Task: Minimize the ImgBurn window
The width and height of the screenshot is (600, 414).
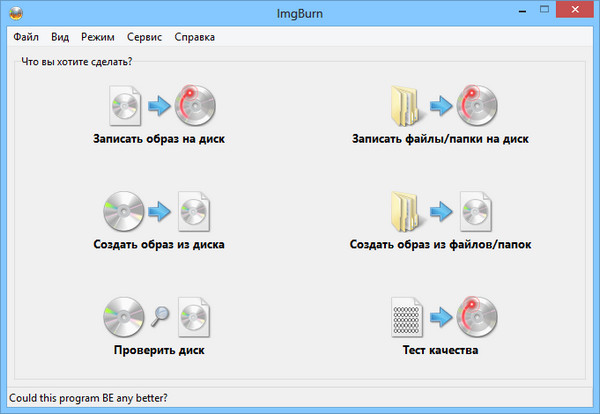Action: click(x=522, y=11)
